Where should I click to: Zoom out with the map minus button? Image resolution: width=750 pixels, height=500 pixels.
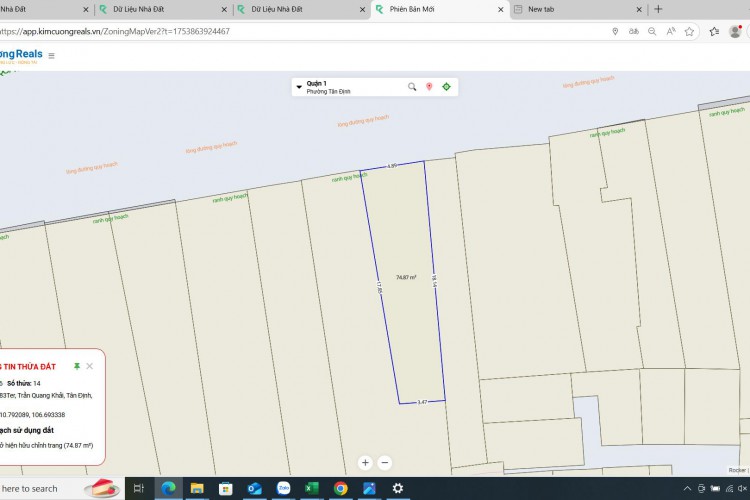385,463
